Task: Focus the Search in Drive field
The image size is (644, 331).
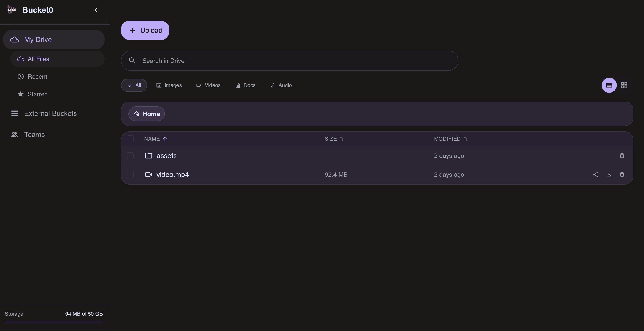Action: (289, 61)
